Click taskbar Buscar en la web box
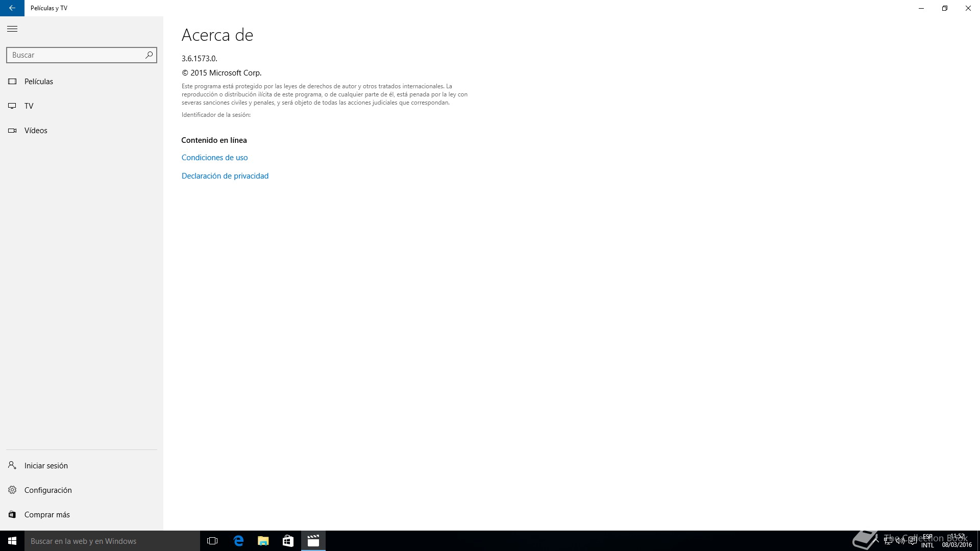The width and height of the screenshot is (980, 551). point(112,541)
